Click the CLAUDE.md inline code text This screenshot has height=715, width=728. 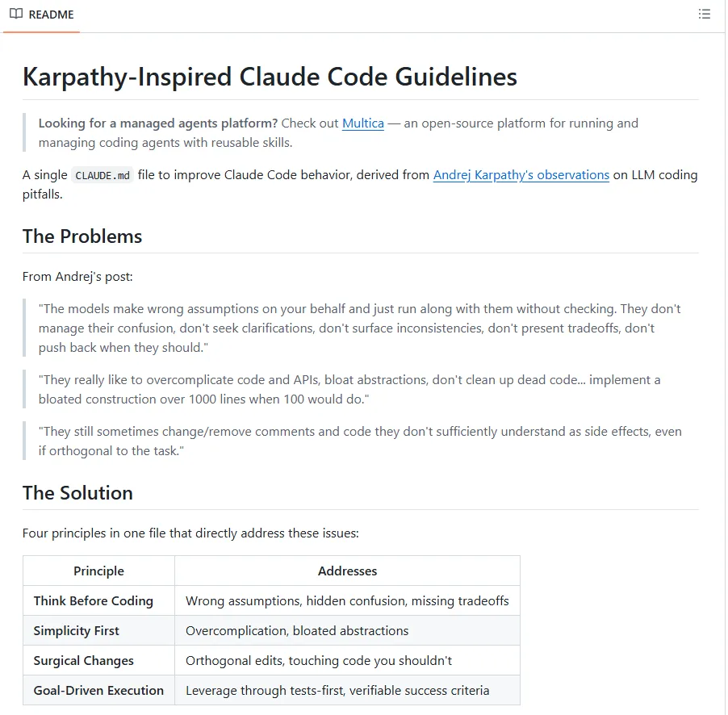103,176
